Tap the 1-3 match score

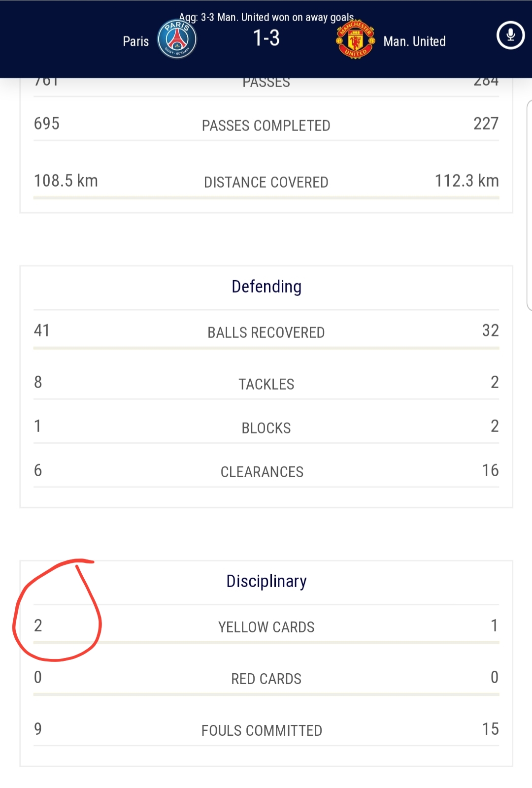coord(266,38)
